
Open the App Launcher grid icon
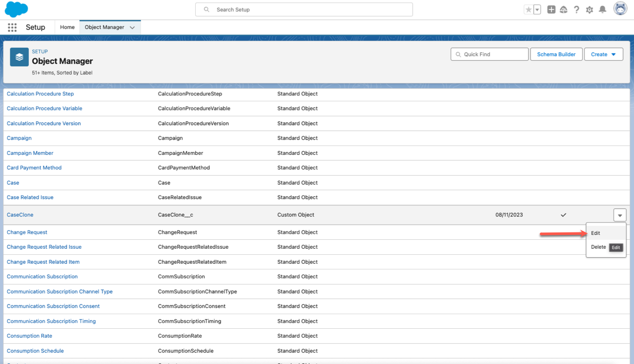[x=12, y=28]
